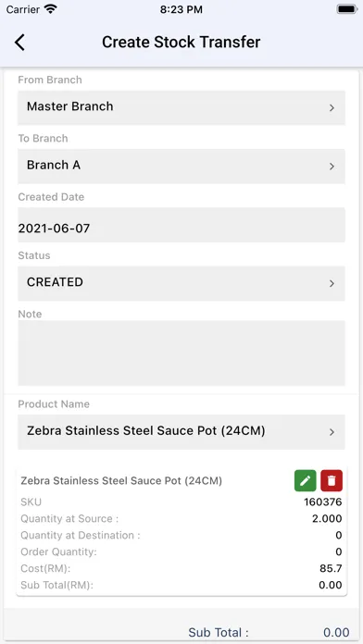Viewport: 363px width, 644px height.
Task: Tap the green pencil edit icon
Action: [305, 480]
